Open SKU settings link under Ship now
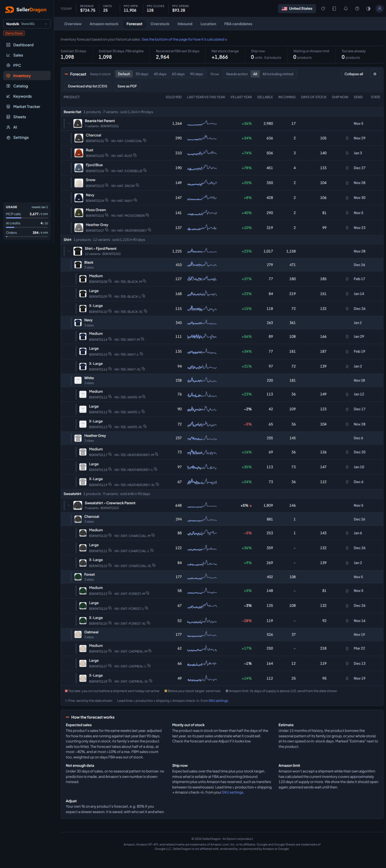The width and height of the screenshot is (386, 868). [x=232, y=792]
